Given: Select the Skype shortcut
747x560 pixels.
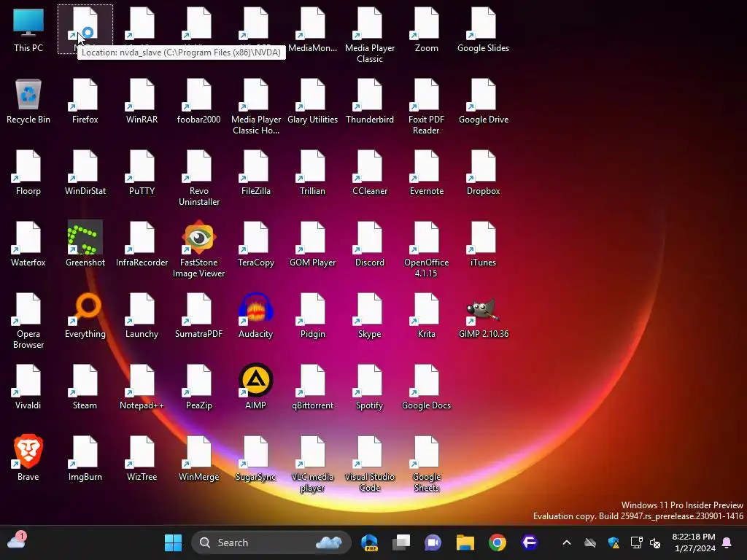Looking at the screenshot, I should click(370, 316).
